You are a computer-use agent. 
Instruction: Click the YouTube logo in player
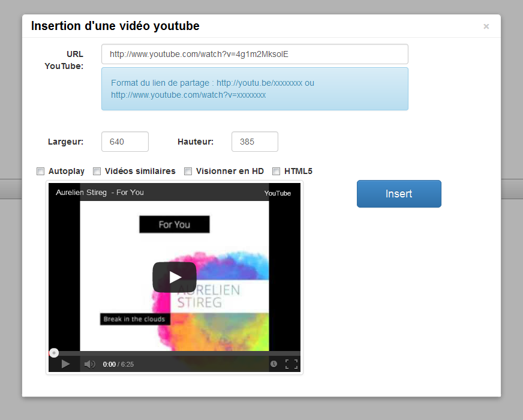click(278, 193)
